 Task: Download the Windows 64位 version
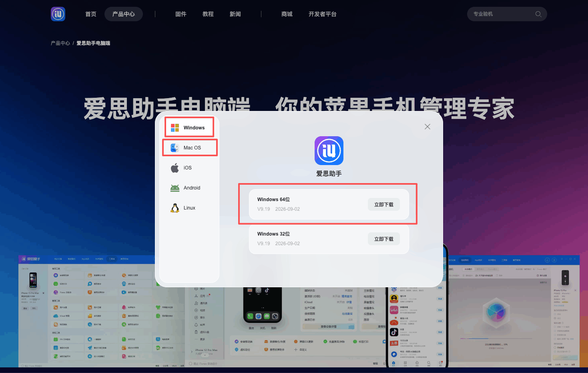coord(384,204)
